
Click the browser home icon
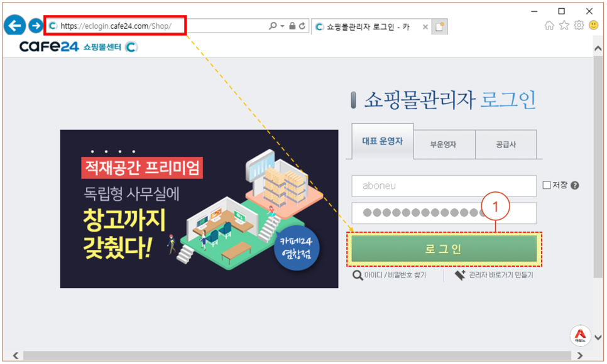(549, 26)
